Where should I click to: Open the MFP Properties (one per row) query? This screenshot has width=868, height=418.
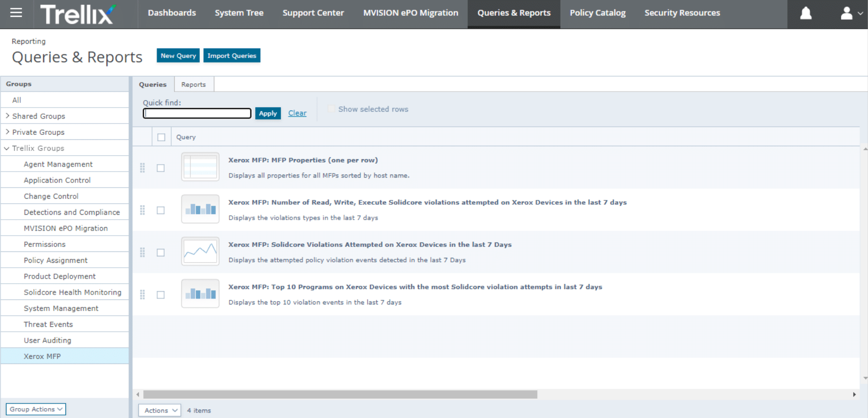click(303, 160)
